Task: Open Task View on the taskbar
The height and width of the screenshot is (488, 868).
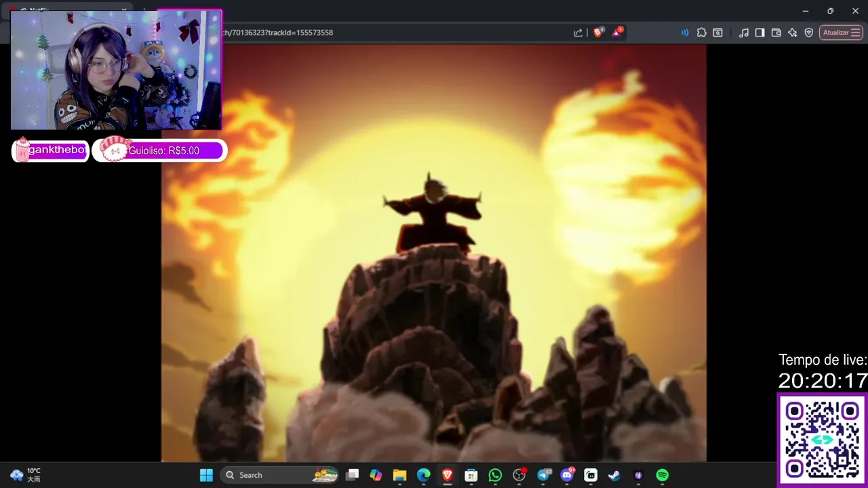Action: [352, 475]
